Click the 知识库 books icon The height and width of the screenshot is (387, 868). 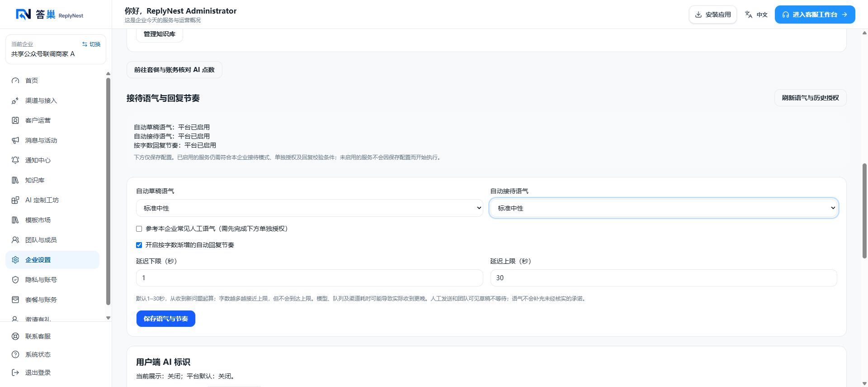15,180
